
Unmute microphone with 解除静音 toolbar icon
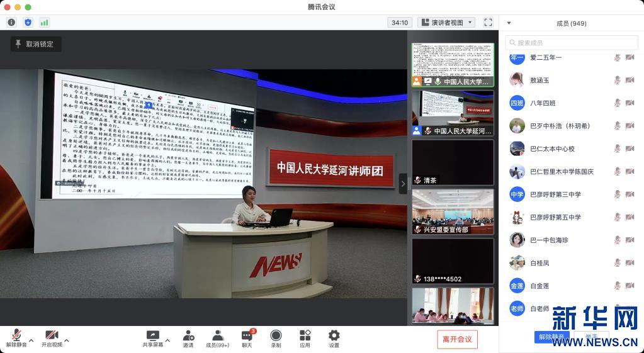point(16,339)
